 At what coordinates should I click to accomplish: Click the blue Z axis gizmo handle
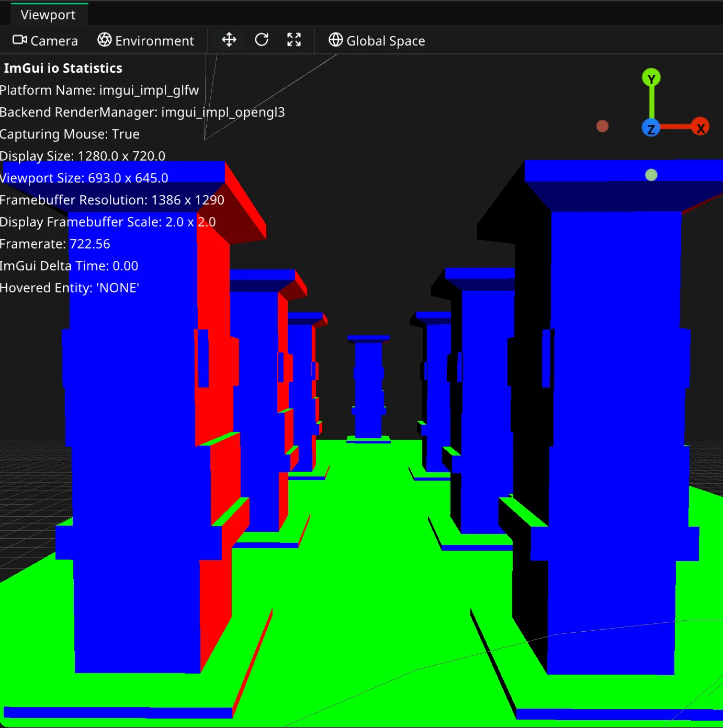(651, 128)
